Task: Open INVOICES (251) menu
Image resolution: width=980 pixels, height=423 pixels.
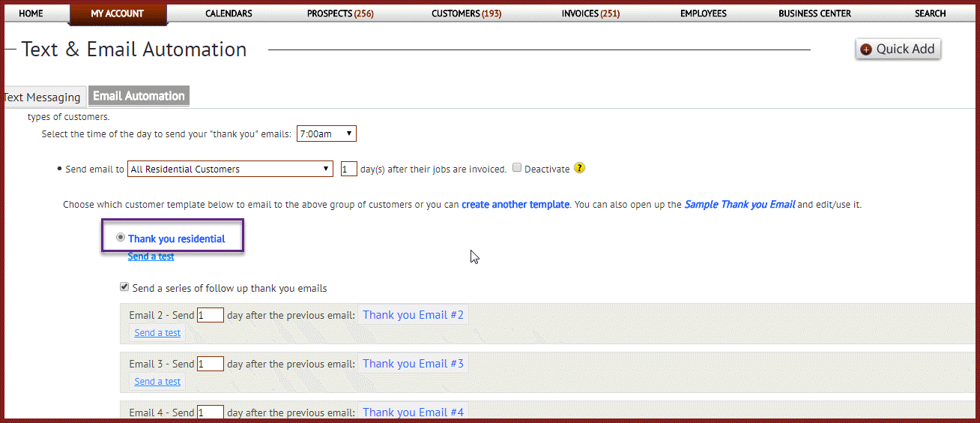Action: tap(590, 13)
